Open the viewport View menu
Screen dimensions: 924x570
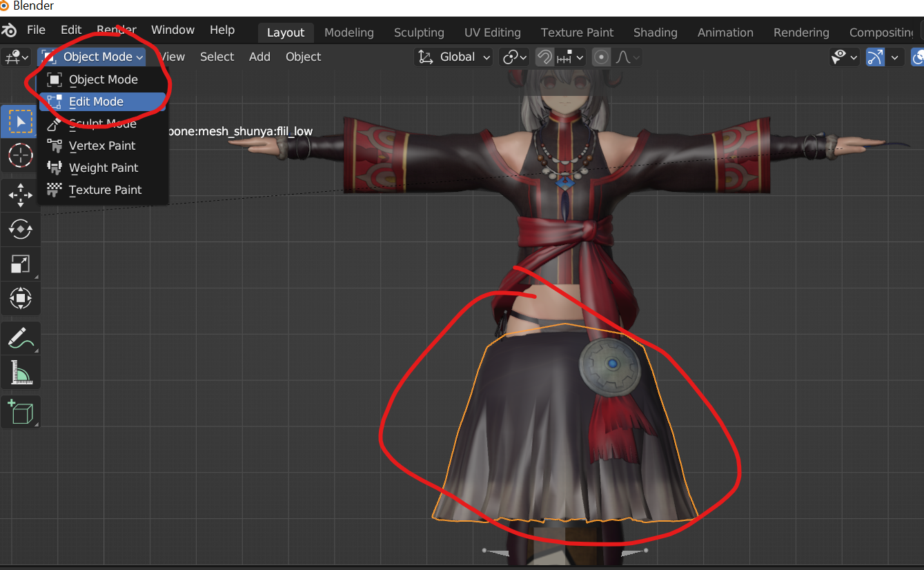[x=172, y=57]
